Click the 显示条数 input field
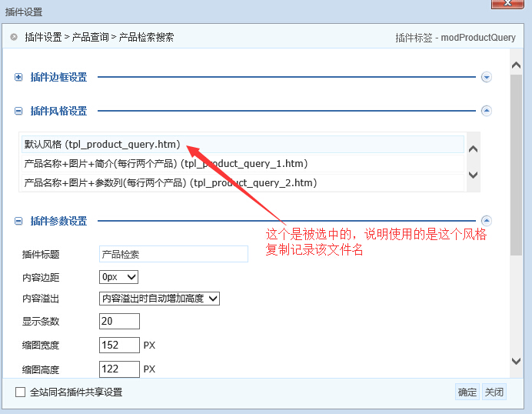This screenshot has width=532, height=414. (119, 322)
